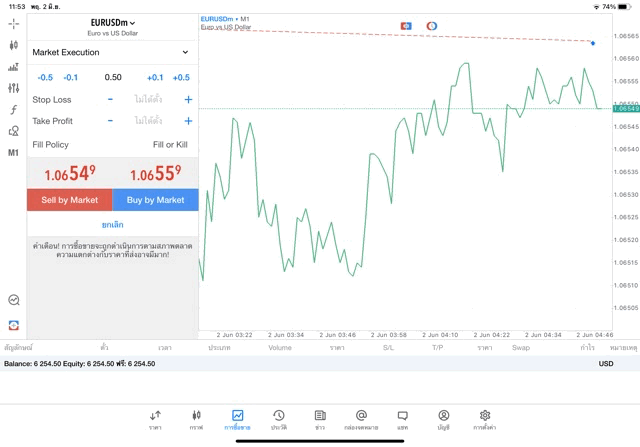Open the accounts tab in bottom bar

444,420
